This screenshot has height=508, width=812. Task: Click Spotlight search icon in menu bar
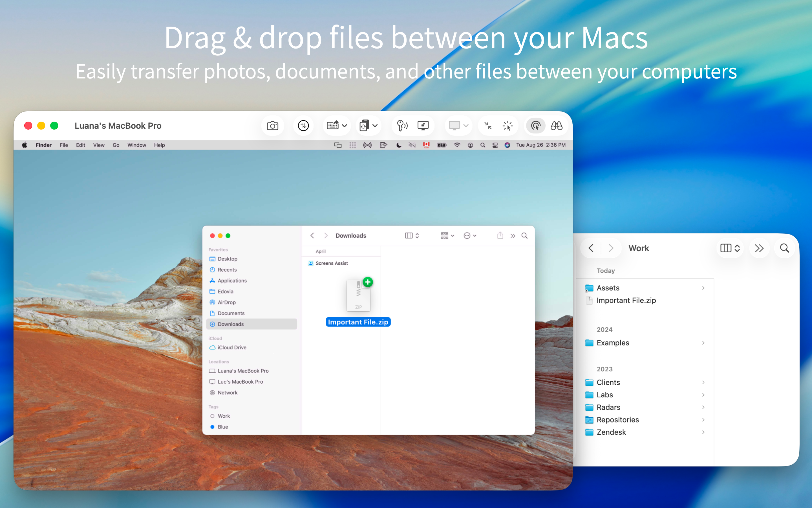(482, 145)
